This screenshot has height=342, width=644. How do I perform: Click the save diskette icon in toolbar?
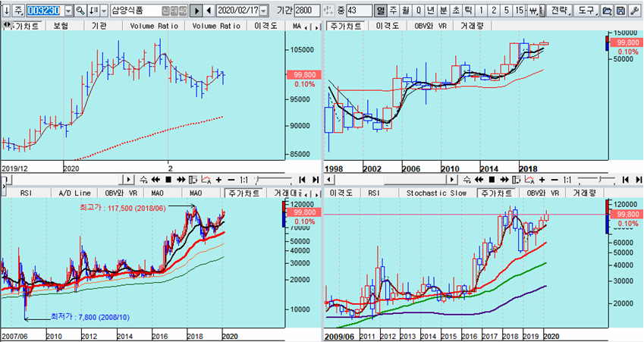coord(620,11)
